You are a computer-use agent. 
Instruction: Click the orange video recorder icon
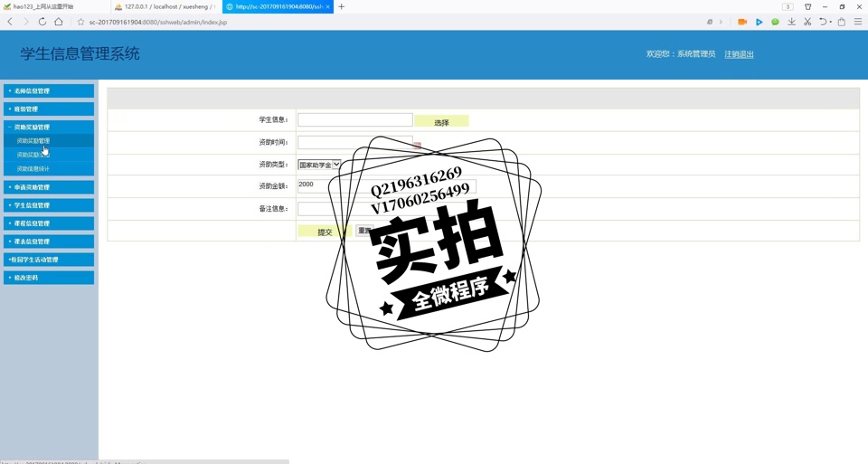(742, 22)
